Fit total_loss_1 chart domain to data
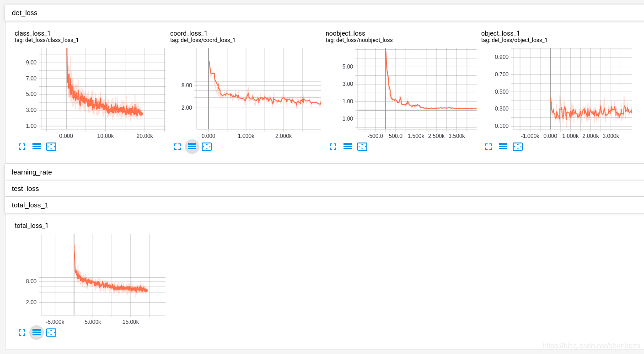The width and height of the screenshot is (644, 354). click(x=51, y=333)
